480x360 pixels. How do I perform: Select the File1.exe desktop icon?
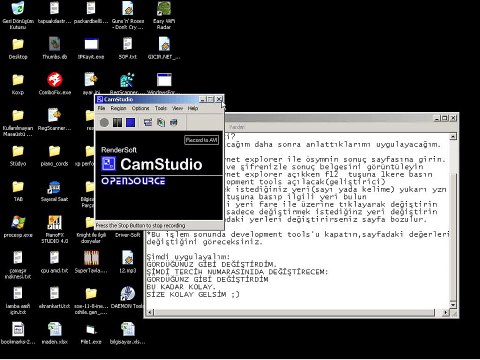pos(91,330)
